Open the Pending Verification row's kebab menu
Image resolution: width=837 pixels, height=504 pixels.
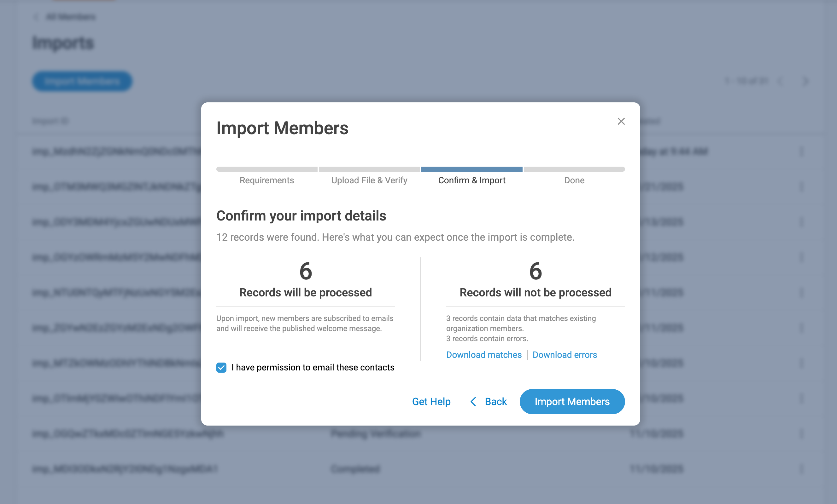point(802,433)
